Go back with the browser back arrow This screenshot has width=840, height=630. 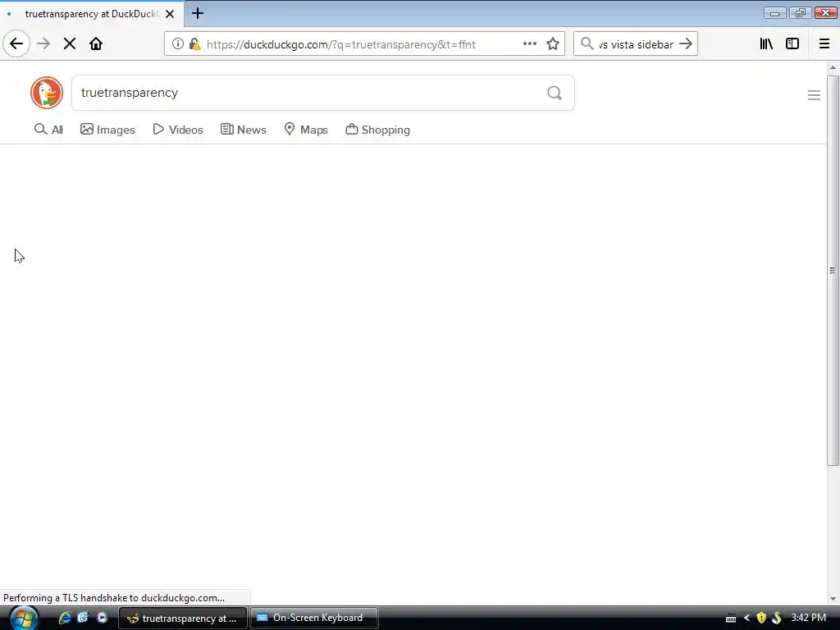click(16, 43)
